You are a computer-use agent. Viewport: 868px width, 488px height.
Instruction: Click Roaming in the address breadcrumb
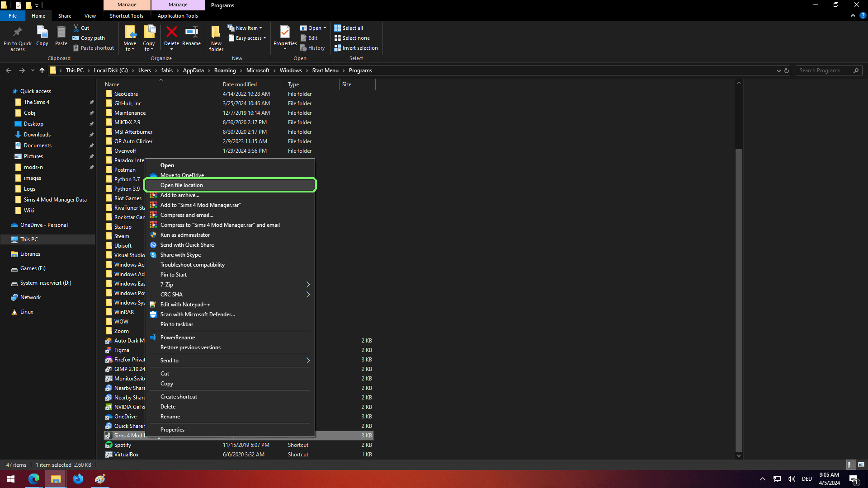(x=225, y=70)
